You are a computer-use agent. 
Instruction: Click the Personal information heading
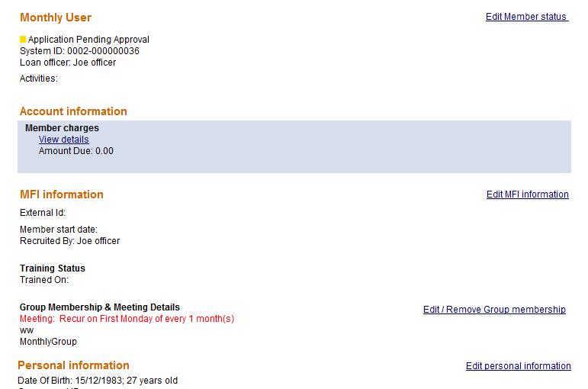[73, 365]
